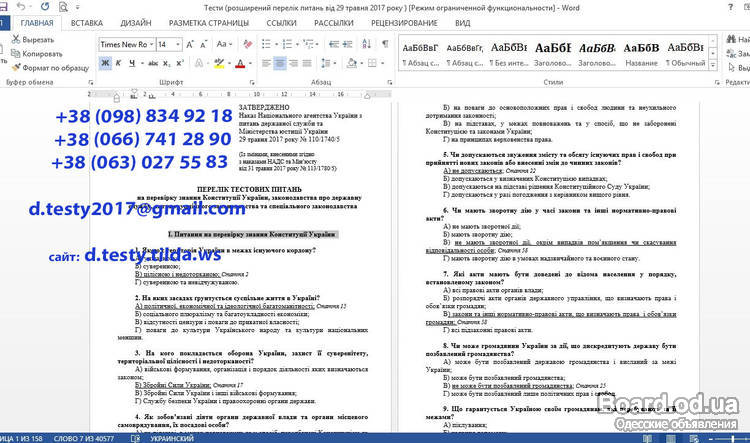This screenshot has height=443, width=750.
Task: Open Times New Roman font name dropdown
Action: pyautogui.click(x=151, y=44)
